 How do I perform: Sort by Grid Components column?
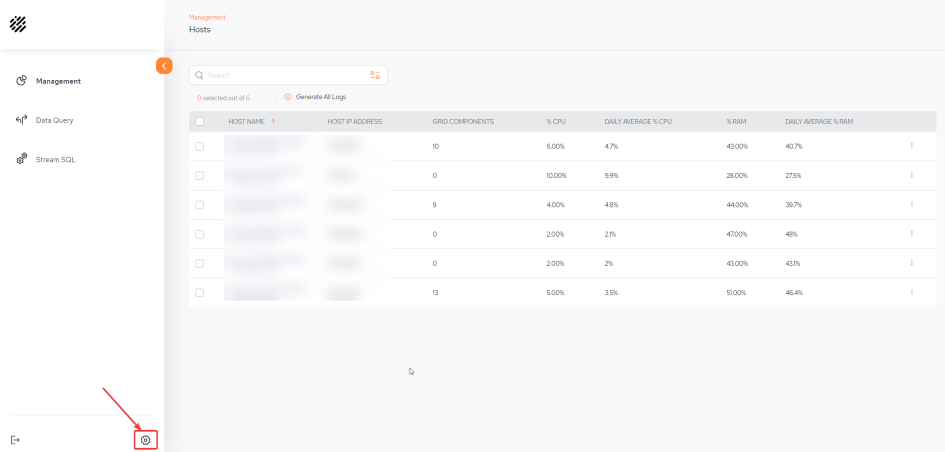[x=463, y=122]
